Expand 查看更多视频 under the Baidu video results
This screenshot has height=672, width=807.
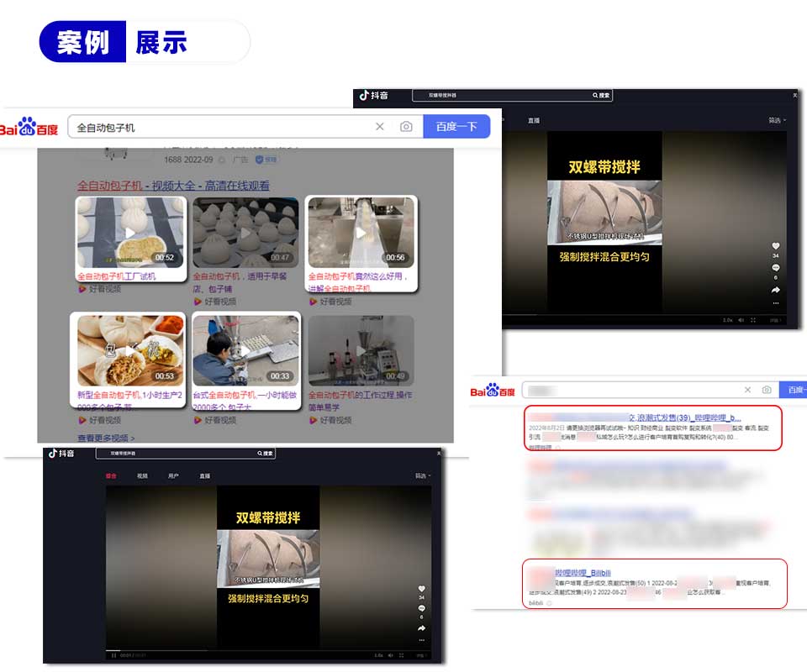coord(106,438)
